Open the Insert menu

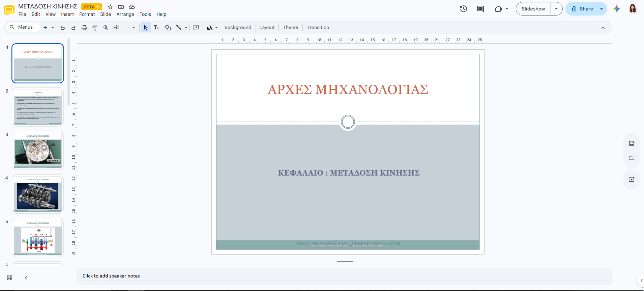click(67, 14)
